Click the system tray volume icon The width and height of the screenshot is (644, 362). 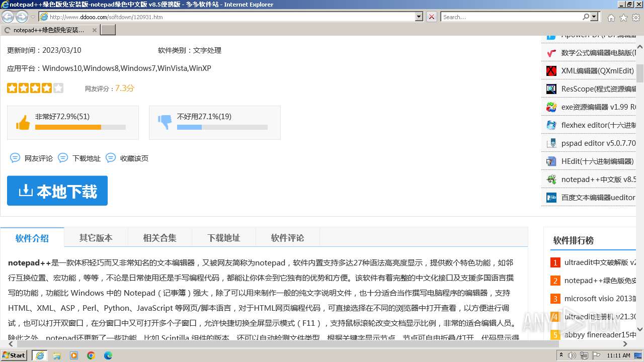572,355
